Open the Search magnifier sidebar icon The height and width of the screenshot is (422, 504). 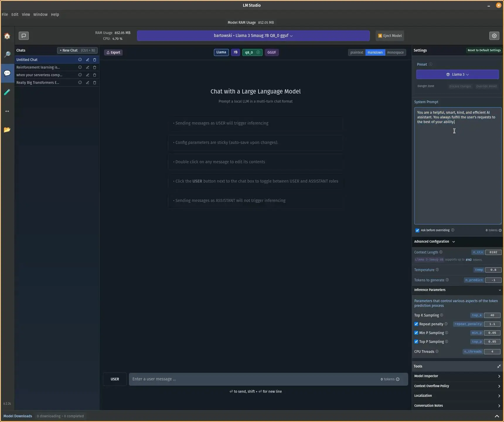point(7,55)
